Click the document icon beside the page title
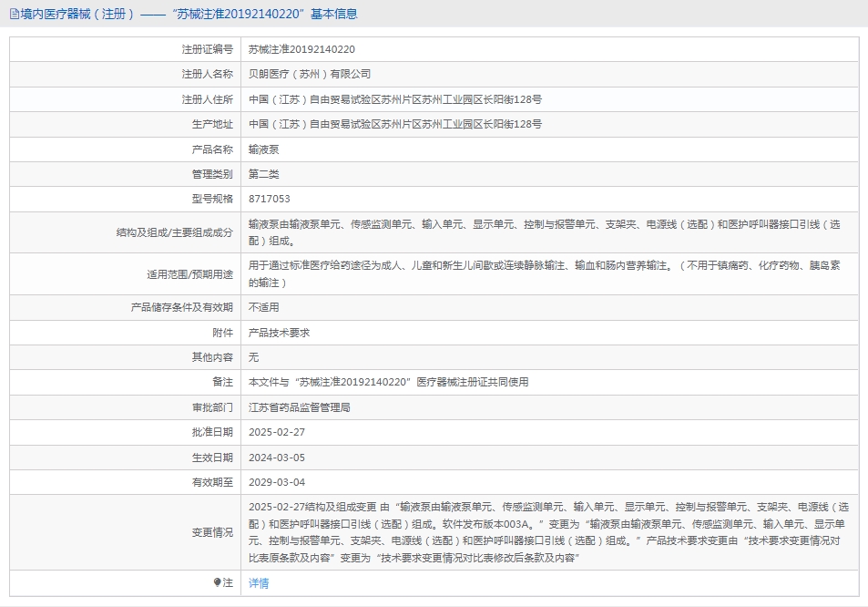This screenshot has width=868, height=607. [14, 14]
